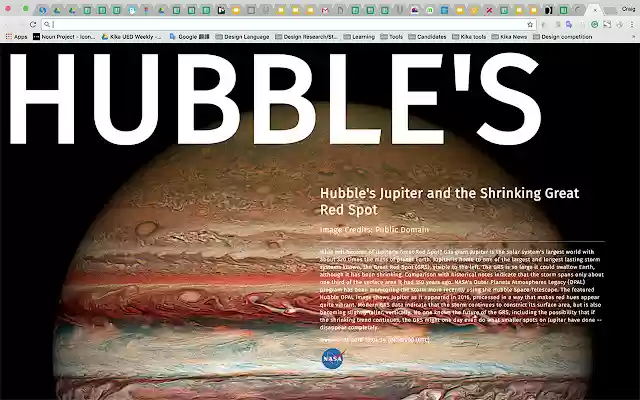Expand the Design Language bookmark folder
The image size is (640, 400).
click(242, 37)
